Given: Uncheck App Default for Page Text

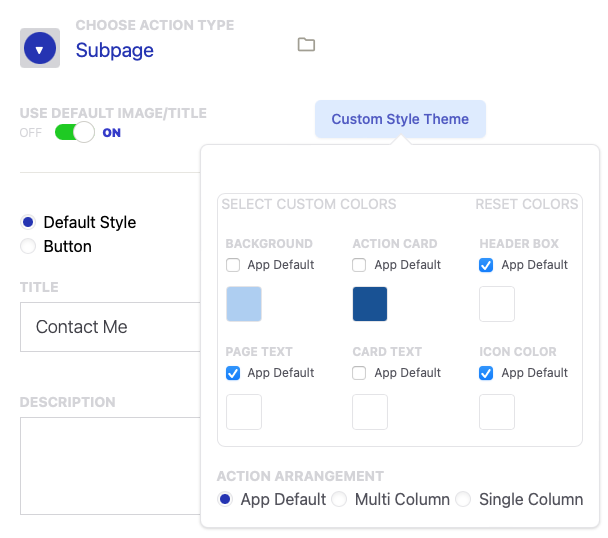Looking at the screenshot, I should coord(233,373).
